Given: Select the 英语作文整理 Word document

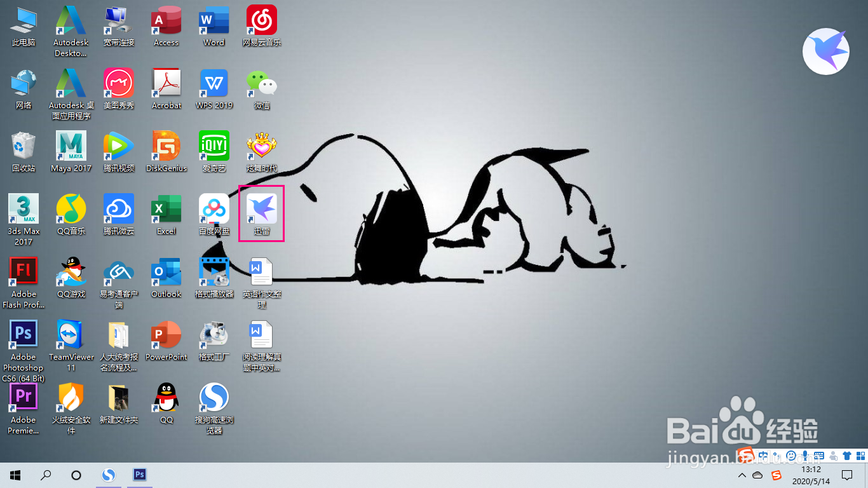Looking at the screenshot, I should coord(262,283).
